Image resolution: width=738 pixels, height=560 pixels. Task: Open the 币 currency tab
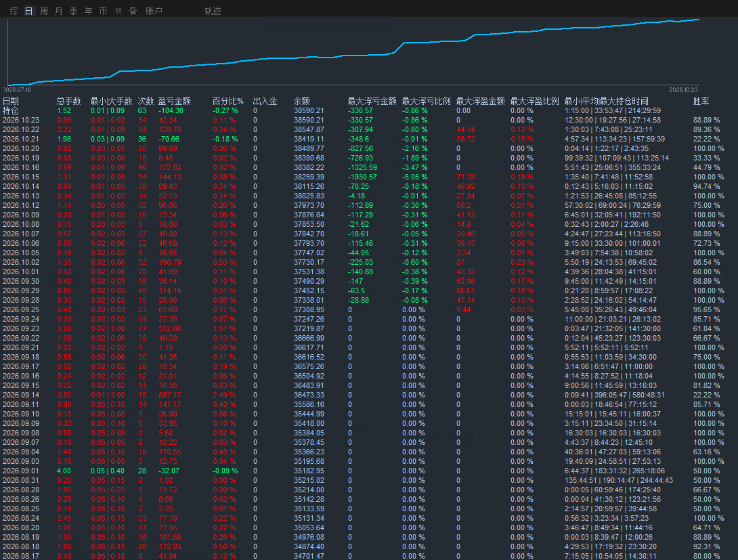tap(103, 11)
